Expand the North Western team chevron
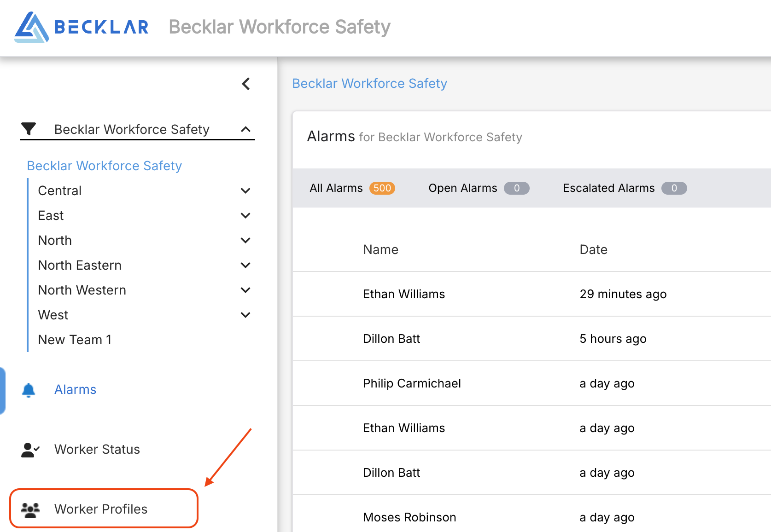The height and width of the screenshot is (532, 771). coord(245,290)
